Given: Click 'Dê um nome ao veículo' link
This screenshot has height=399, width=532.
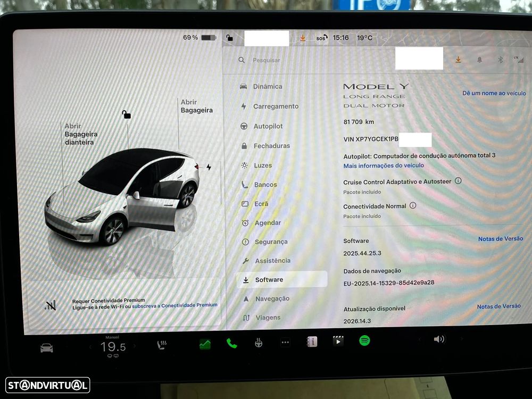Looking at the screenshot, I should pyautogui.click(x=494, y=93).
